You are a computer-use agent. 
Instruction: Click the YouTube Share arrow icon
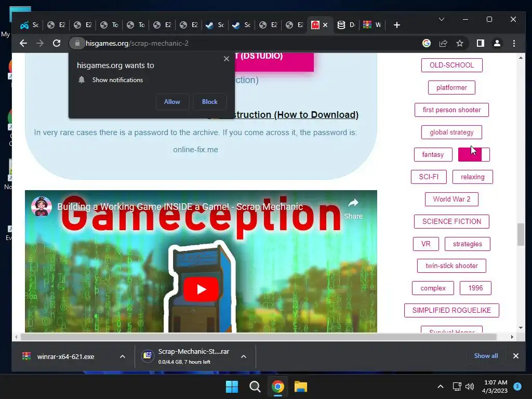[x=353, y=203]
